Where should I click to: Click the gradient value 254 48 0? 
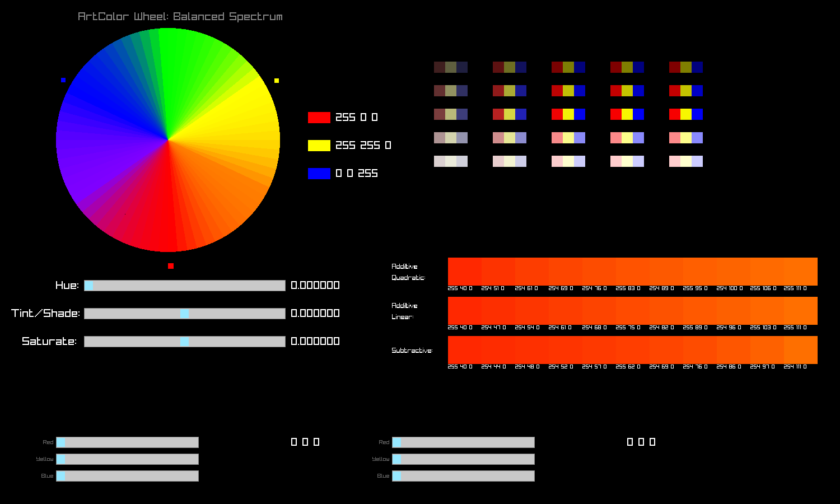(x=527, y=367)
